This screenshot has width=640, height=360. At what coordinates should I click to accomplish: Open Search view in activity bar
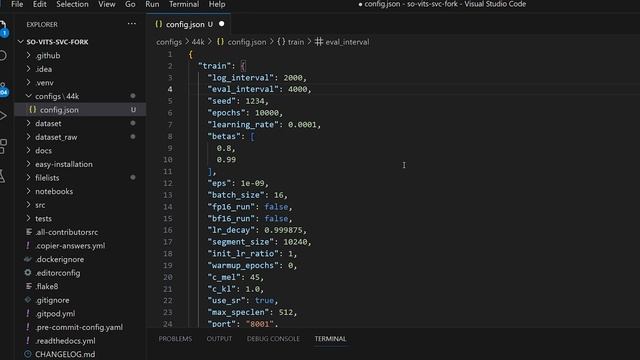[x=3, y=56]
